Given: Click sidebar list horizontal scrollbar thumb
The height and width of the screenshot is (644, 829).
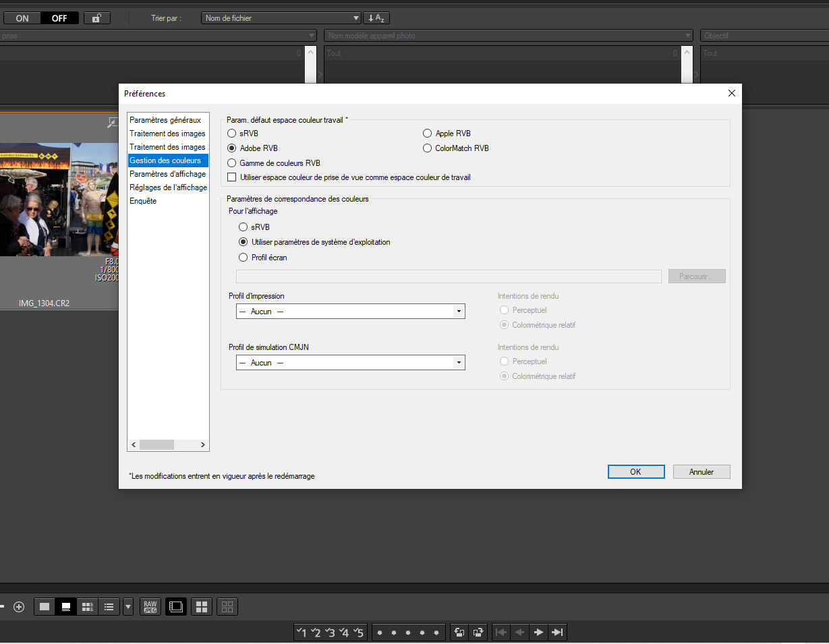Looking at the screenshot, I should [156, 445].
